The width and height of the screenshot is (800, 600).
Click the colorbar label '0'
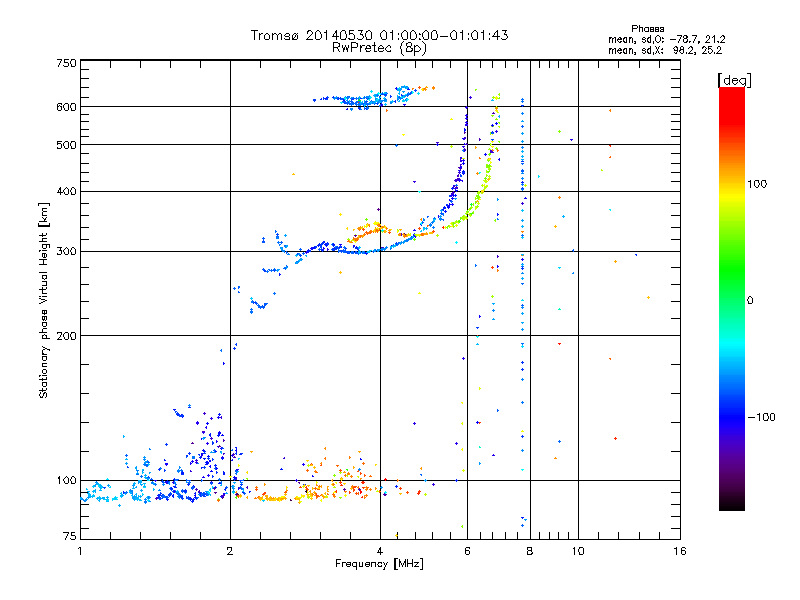[x=750, y=300]
